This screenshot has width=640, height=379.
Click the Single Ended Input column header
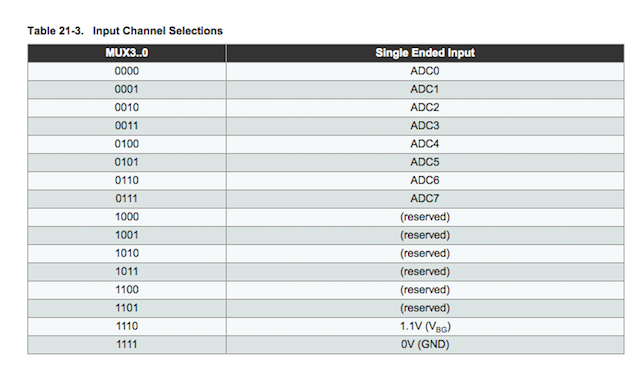click(x=425, y=53)
